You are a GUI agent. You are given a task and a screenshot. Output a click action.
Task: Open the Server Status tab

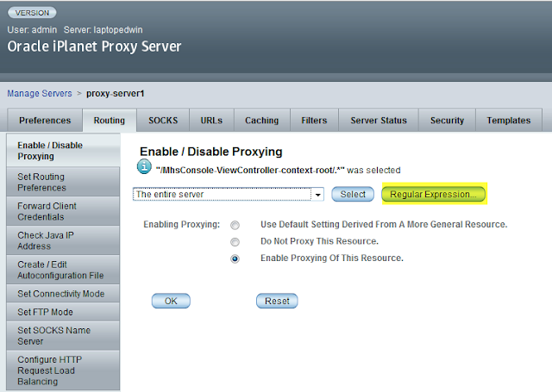click(x=379, y=121)
